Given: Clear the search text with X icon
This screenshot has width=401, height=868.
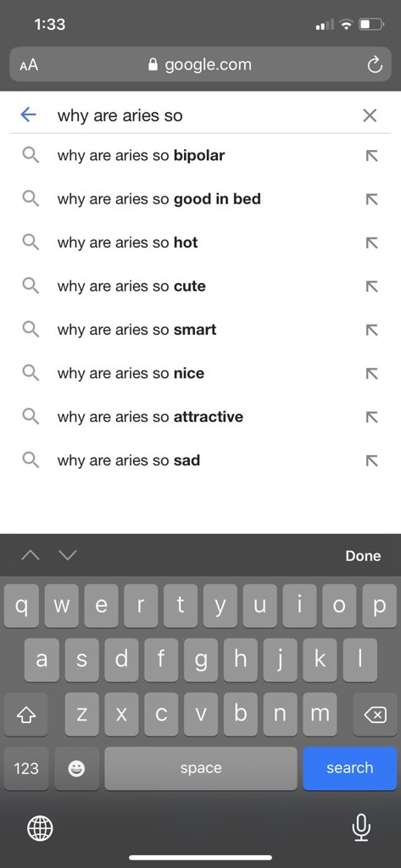Looking at the screenshot, I should click(x=370, y=115).
